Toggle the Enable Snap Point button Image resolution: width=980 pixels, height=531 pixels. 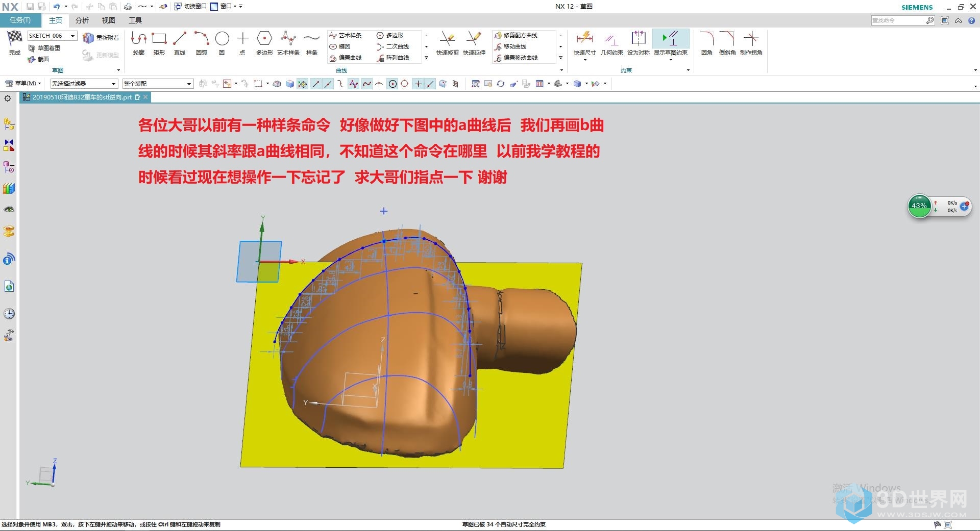pyautogui.click(x=303, y=84)
